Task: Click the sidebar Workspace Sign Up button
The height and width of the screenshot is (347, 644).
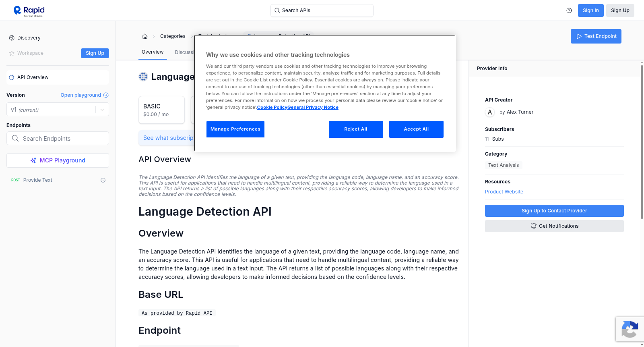Action: 95,53
